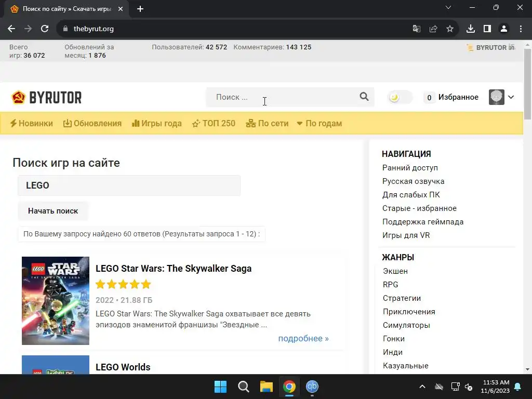
Task: Open Старые - избранное navigation link
Action: 419,208
